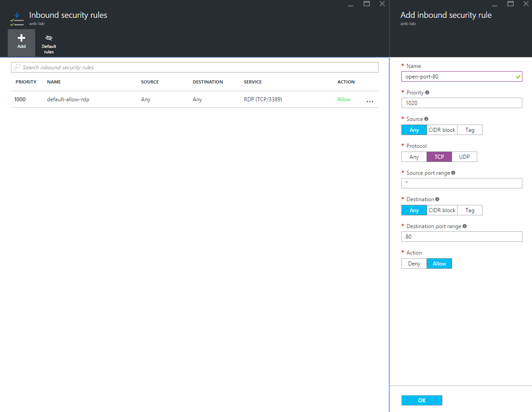Set Destination to CIDR block
This screenshot has height=412, width=532.
442,210
